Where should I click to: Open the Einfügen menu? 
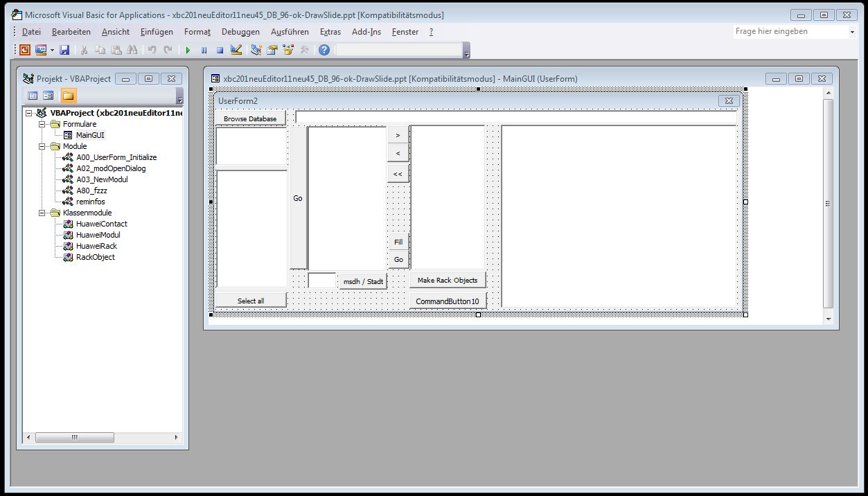pyautogui.click(x=157, y=32)
